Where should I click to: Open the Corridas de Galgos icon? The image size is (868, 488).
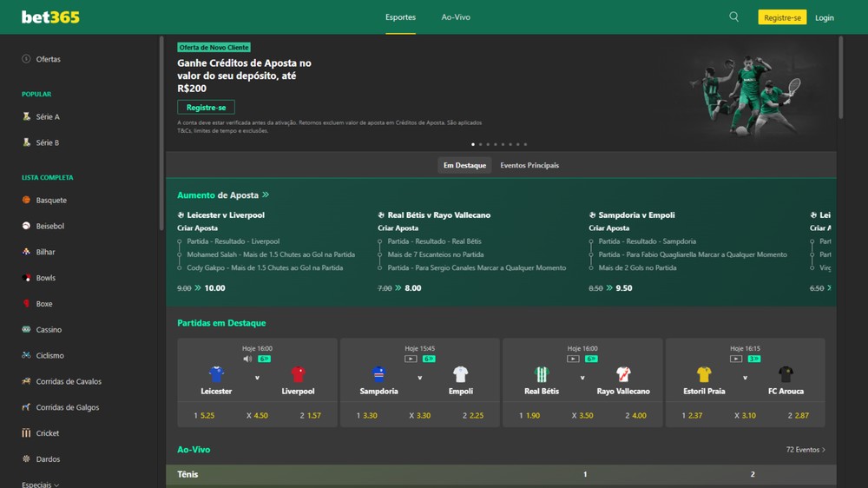pyautogui.click(x=26, y=407)
